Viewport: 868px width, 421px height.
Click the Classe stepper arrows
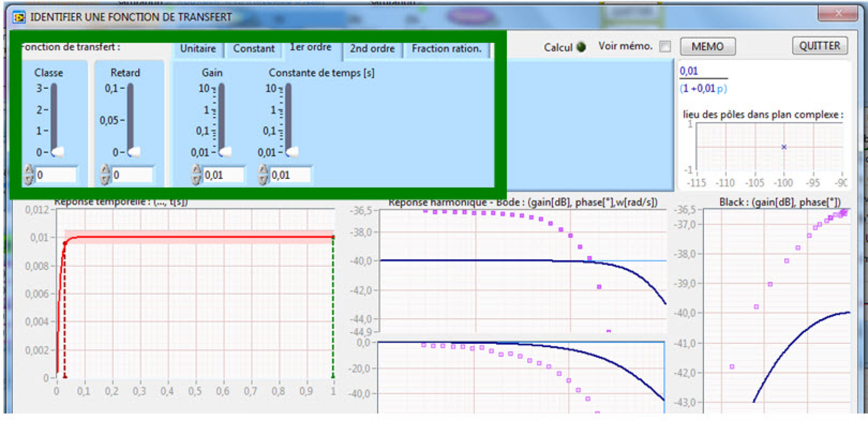[29, 175]
